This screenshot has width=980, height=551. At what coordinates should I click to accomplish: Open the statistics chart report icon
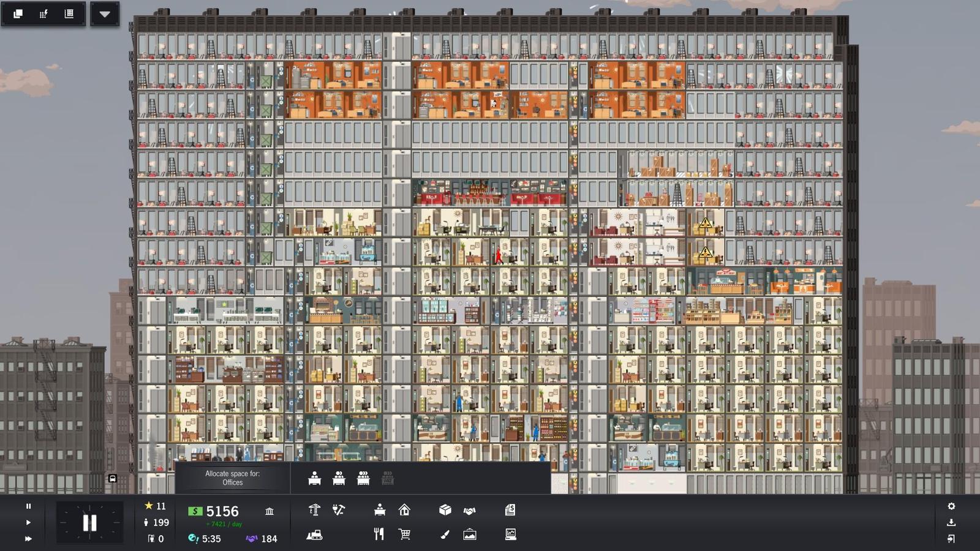(510, 534)
